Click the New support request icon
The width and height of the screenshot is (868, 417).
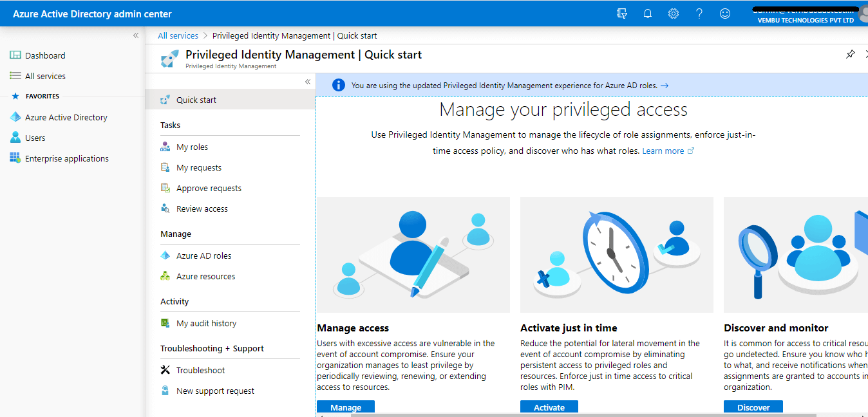pos(165,391)
